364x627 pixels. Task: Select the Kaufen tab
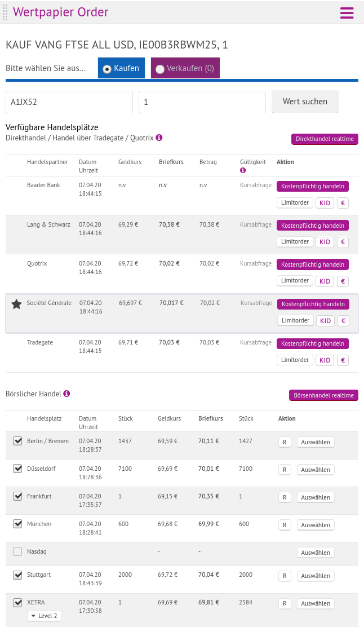pos(121,68)
